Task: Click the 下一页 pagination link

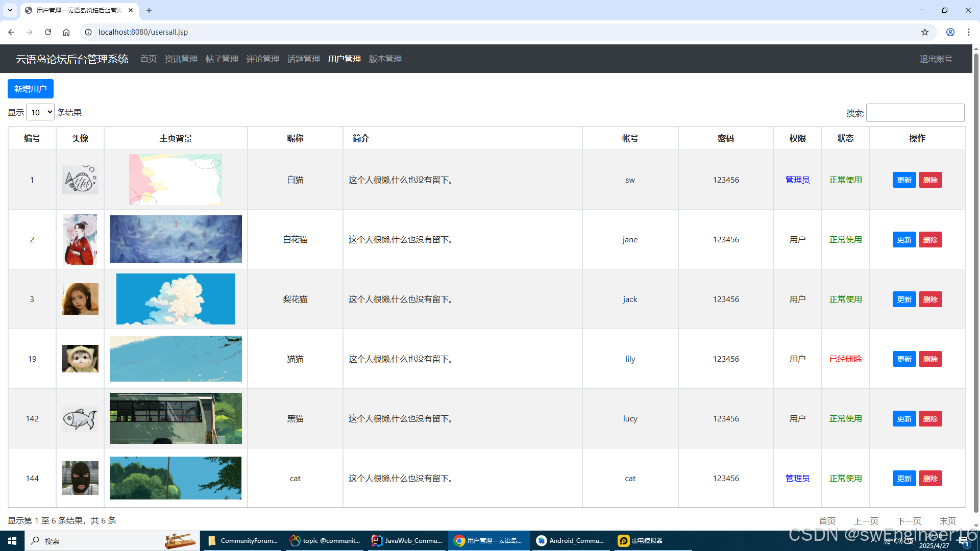Action: coord(909,521)
